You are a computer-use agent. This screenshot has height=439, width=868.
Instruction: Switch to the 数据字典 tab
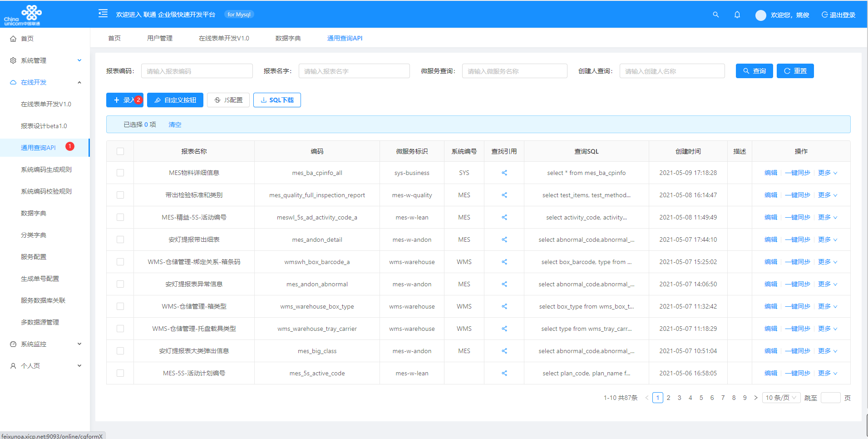pyautogui.click(x=288, y=38)
